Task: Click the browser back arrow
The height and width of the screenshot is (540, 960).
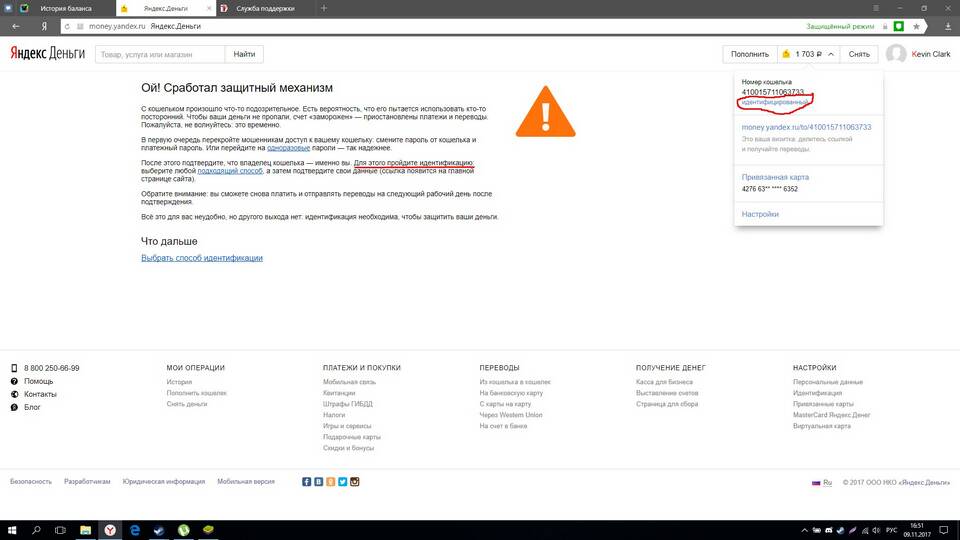Action: point(16,26)
